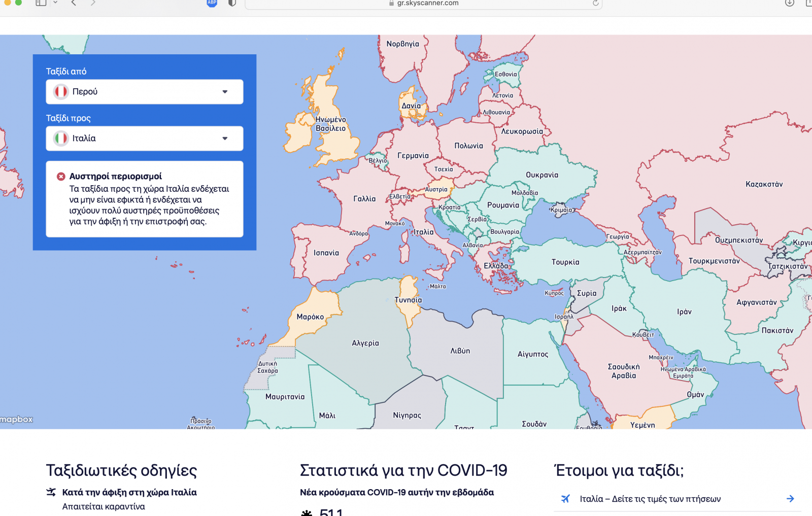Click Ισπανία country on the map
This screenshot has height=516, width=812.
point(326,253)
